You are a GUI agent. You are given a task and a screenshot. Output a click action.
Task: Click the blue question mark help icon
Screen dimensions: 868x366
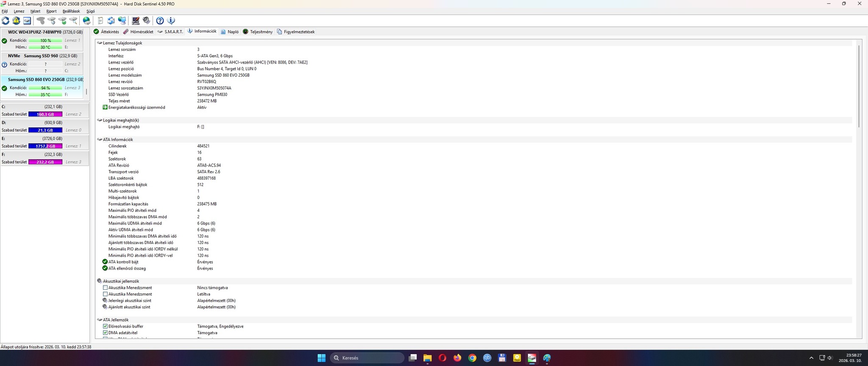160,20
